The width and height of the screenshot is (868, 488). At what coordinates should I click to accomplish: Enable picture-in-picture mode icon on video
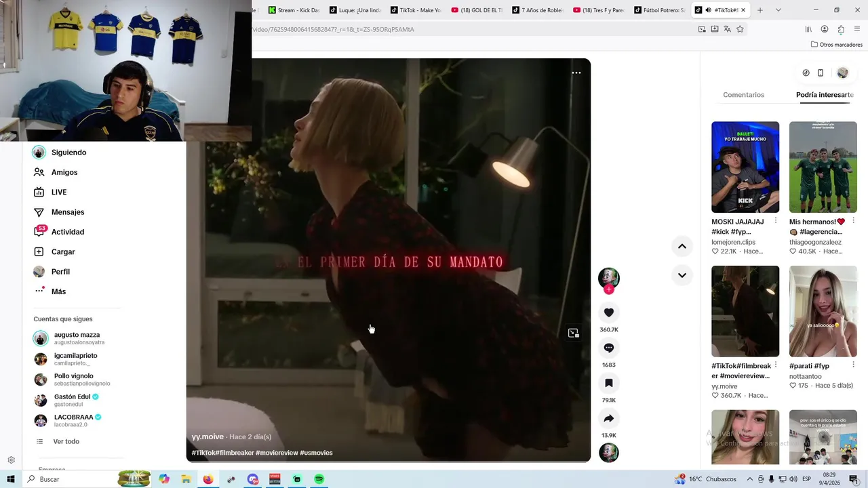pyautogui.click(x=573, y=333)
